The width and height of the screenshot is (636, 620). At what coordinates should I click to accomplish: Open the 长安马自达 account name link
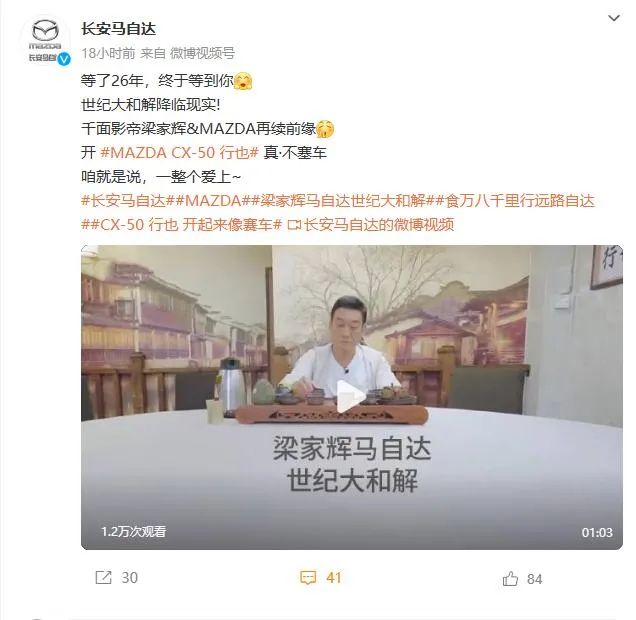click(118, 29)
